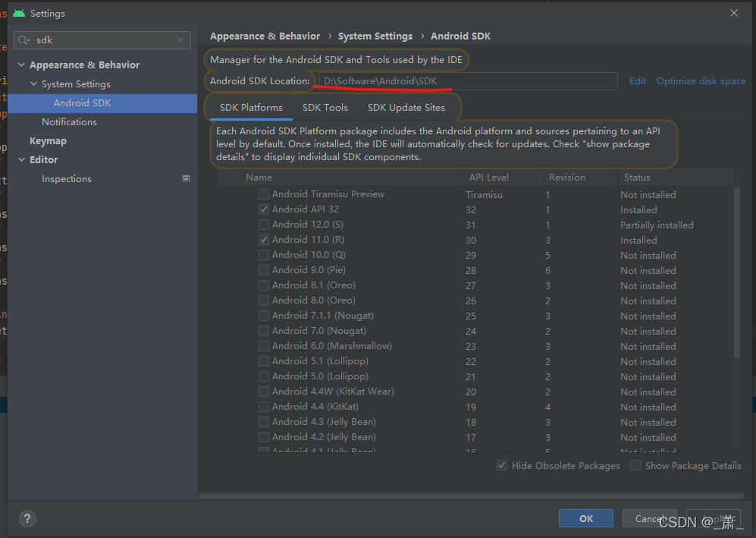756x538 pixels.
Task: Collapse System Settings tree node
Action: pyautogui.click(x=34, y=84)
